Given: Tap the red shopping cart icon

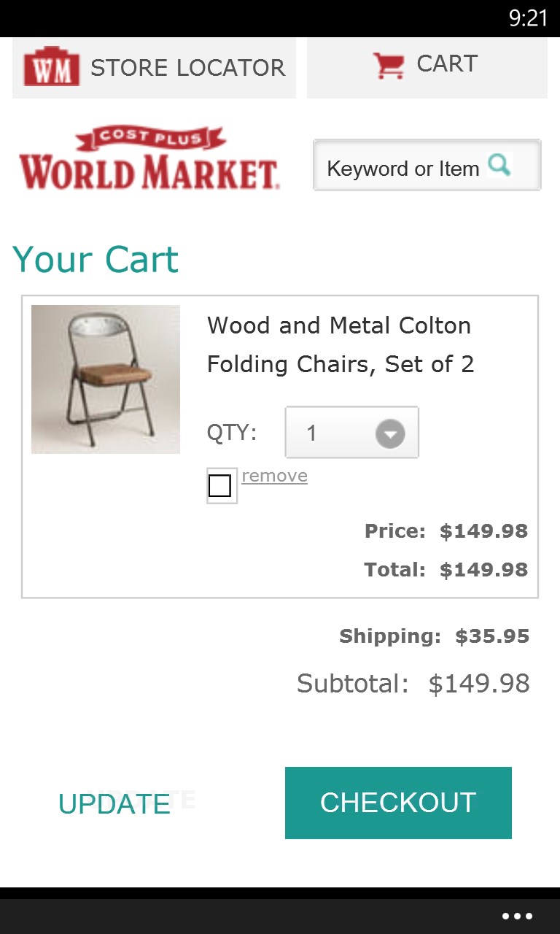Looking at the screenshot, I should point(389,66).
